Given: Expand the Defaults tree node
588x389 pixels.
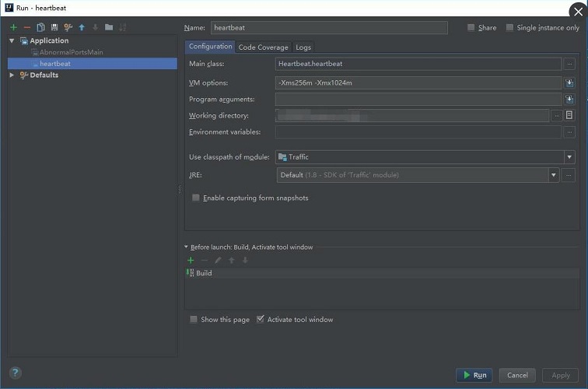Looking at the screenshot, I should [x=12, y=75].
